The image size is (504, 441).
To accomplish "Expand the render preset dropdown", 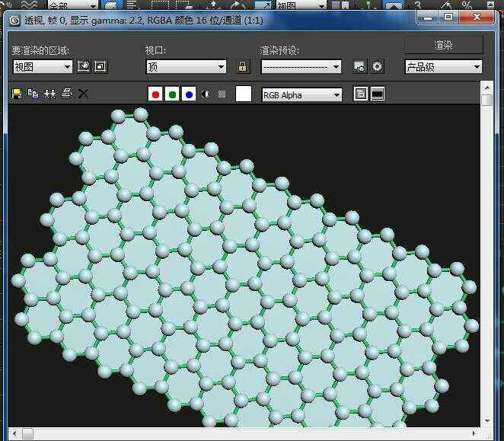I will [301, 67].
